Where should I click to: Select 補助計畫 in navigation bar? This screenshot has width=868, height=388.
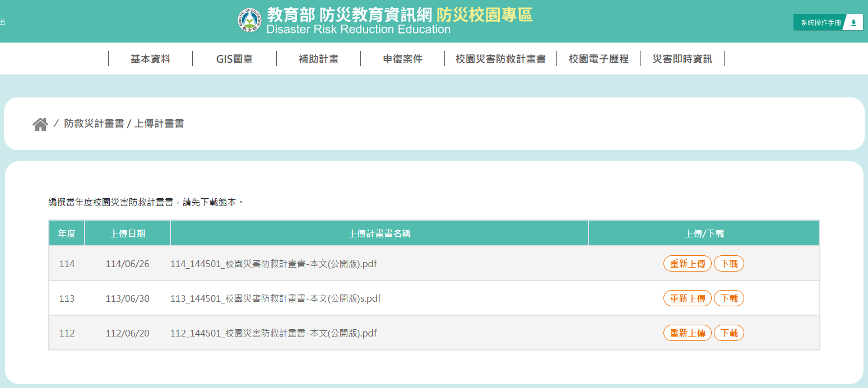[x=318, y=59]
